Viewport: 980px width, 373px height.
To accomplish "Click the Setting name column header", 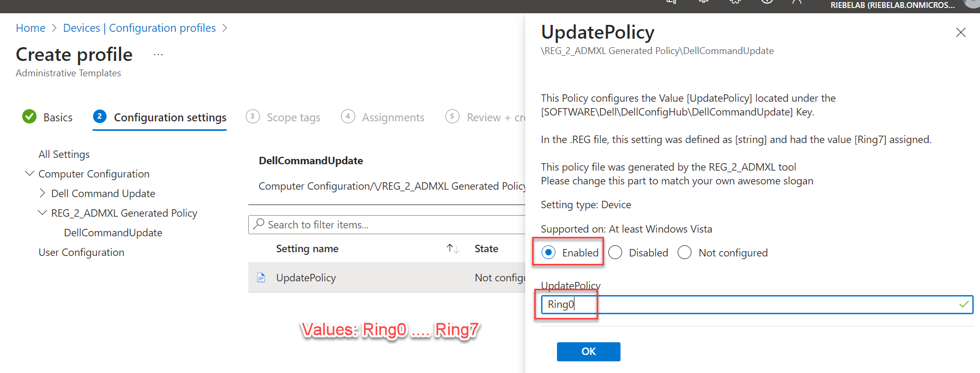I will pos(307,248).
